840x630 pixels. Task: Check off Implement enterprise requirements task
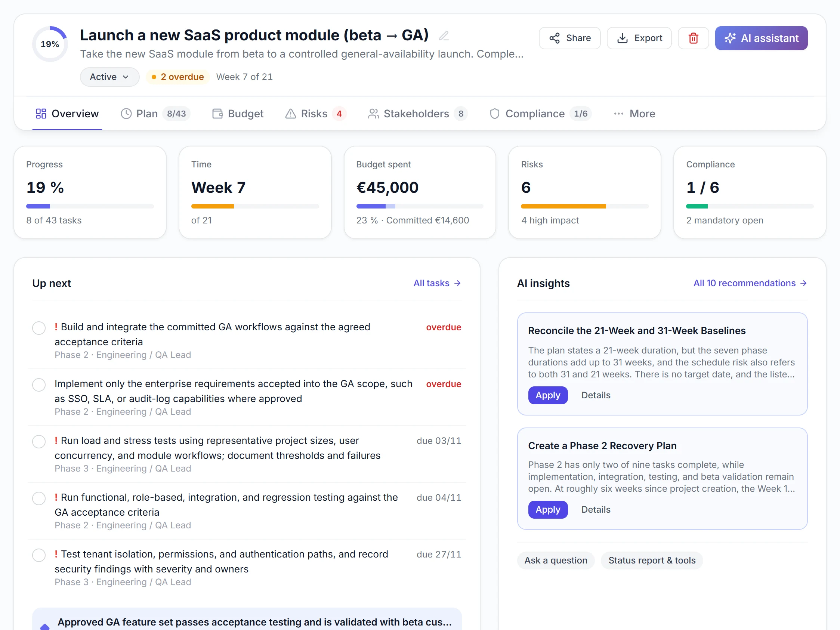(39, 385)
